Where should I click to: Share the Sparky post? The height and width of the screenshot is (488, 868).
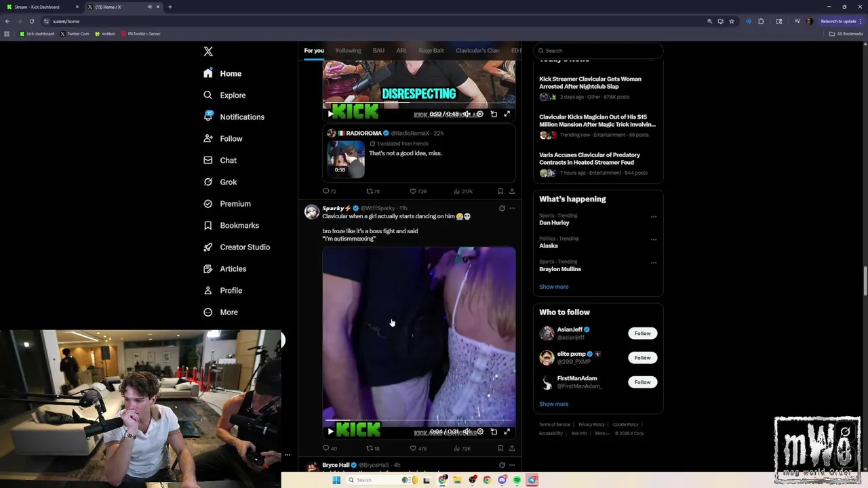[512, 448]
